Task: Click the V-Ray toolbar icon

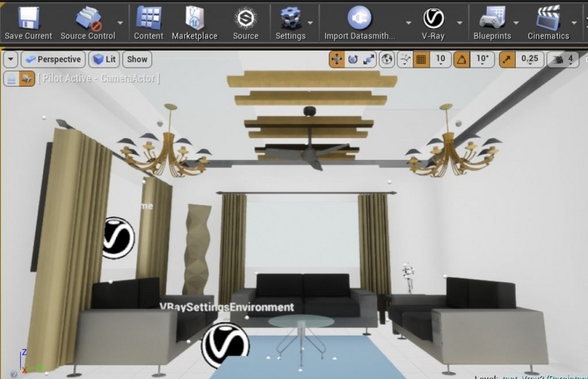Action: click(x=434, y=18)
